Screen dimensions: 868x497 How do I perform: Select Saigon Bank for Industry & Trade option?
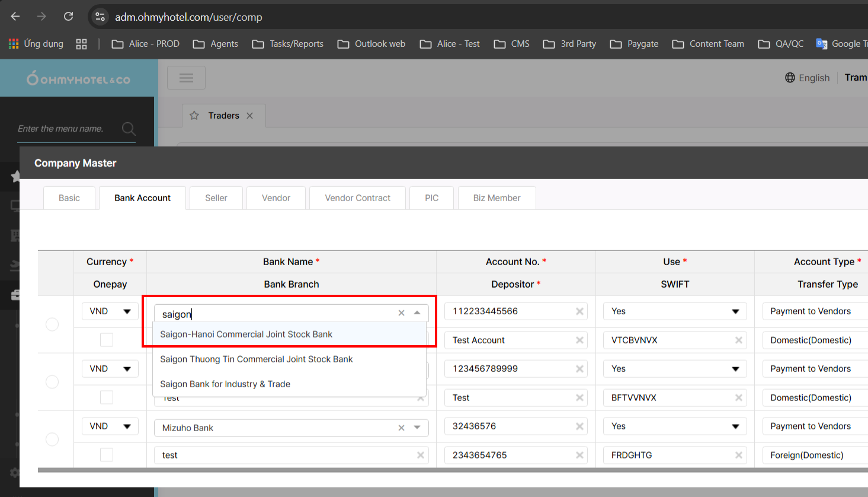pyautogui.click(x=225, y=384)
